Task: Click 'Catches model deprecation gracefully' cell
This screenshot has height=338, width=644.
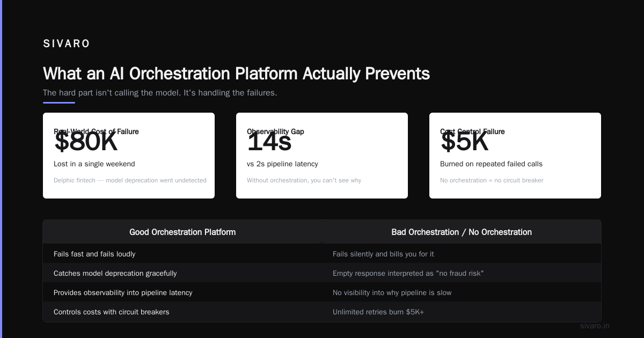Action: coord(182,273)
